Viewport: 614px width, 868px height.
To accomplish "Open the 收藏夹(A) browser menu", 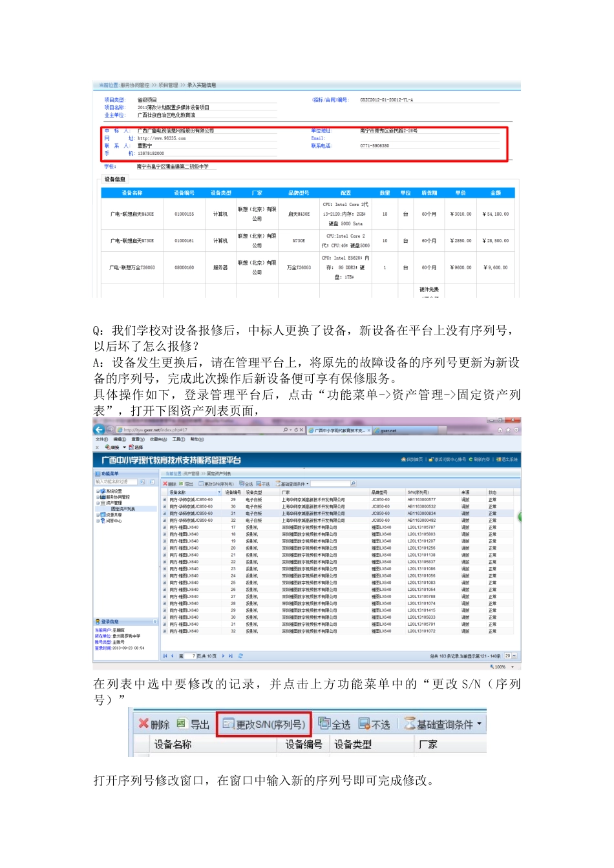I will (x=158, y=439).
